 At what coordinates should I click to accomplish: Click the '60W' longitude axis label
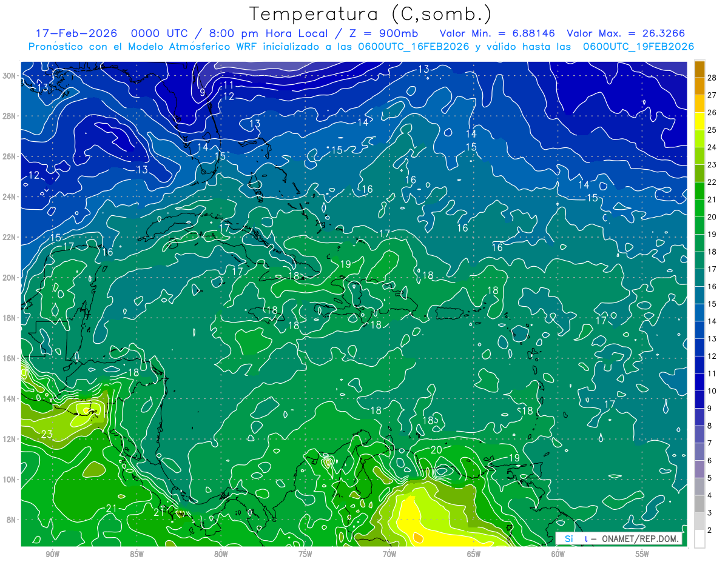558,554
